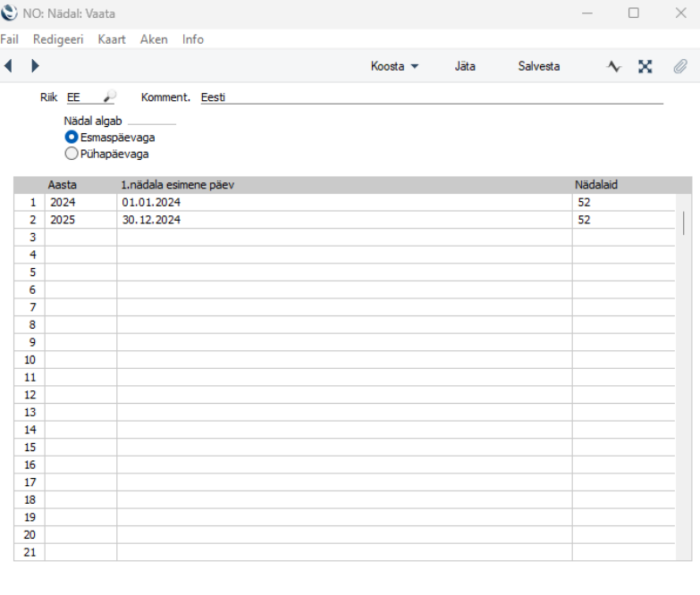Click the Nädal algab input field
This screenshot has width=700, height=595.
(152, 120)
